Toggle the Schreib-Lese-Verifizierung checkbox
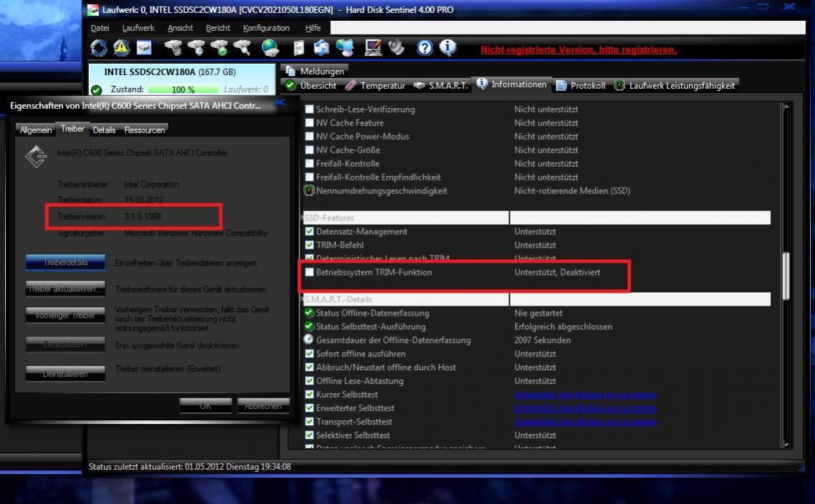 [309, 109]
